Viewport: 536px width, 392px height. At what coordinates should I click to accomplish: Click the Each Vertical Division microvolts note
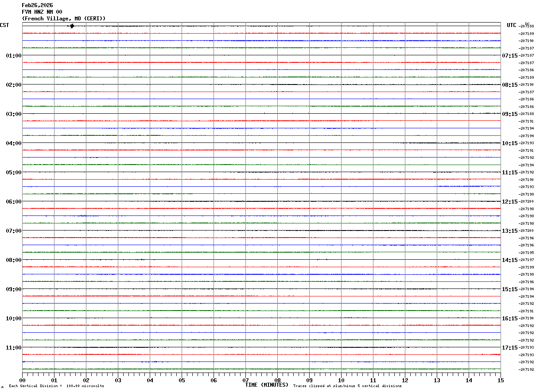tap(56, 386)
